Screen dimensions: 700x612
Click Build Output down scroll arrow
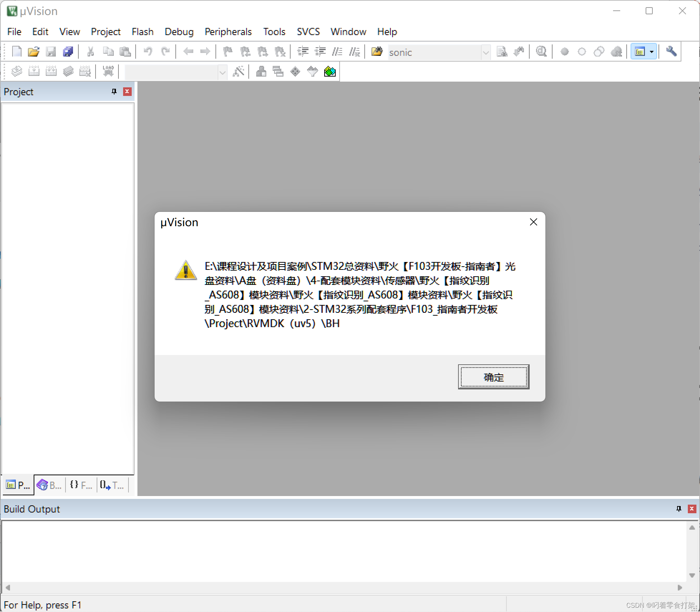692,575
